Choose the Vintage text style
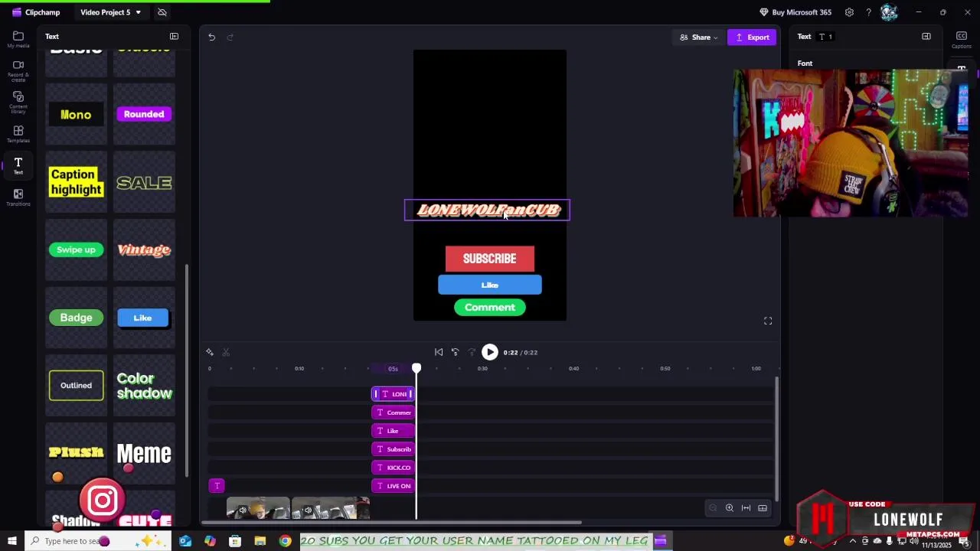The image size is (980, 551). pyautogui.click(x=144, y=249)
